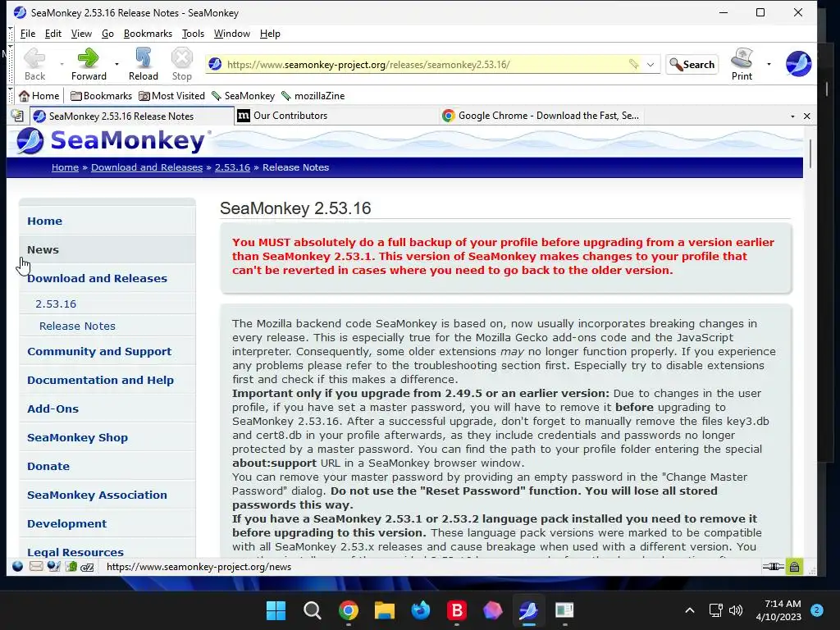Click the new tab icon left of tabs
Viewport: 840px width, 630px height.
pyautogui.click(x=18, y=116)
